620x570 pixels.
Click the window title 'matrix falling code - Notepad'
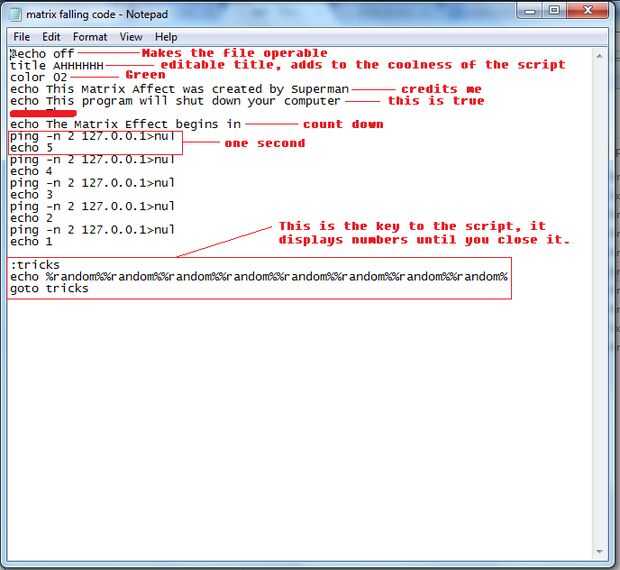pyautogui.click(x=97, y=15)
